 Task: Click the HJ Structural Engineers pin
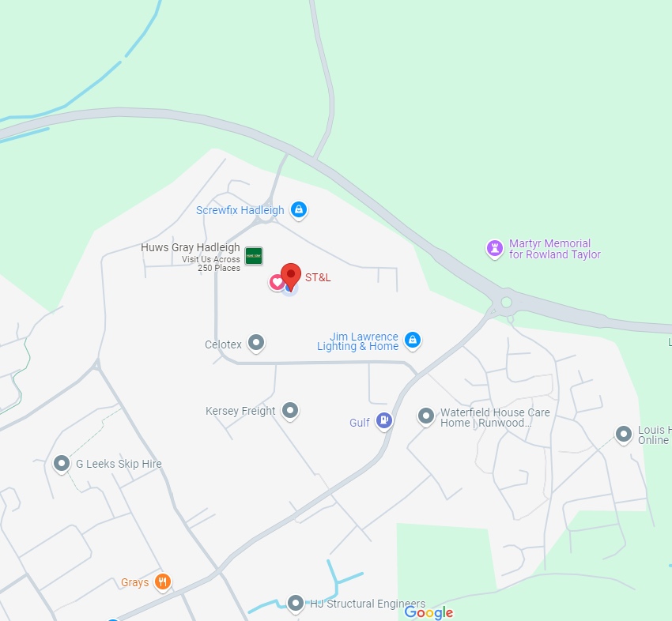click(x=296, y=604)
